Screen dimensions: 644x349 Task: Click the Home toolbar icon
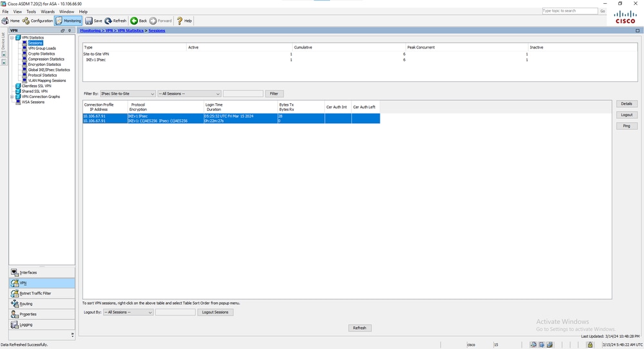11,21
